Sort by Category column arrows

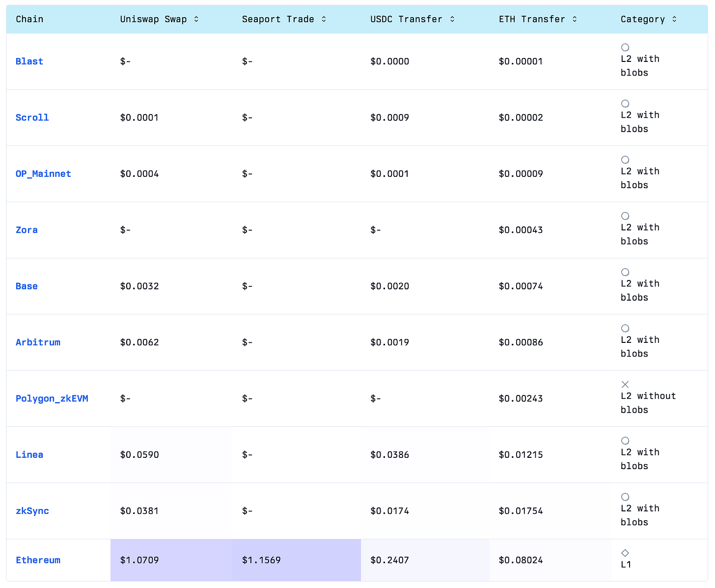coord(674,19)
